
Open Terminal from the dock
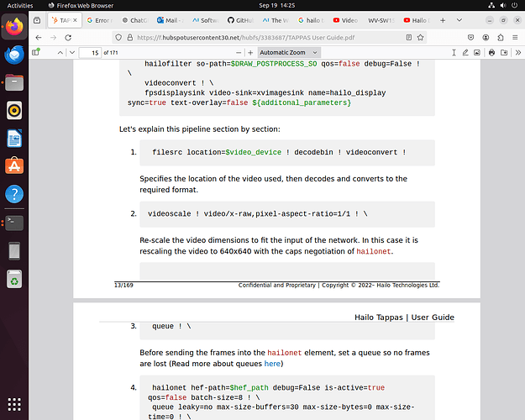pos(14,223)
